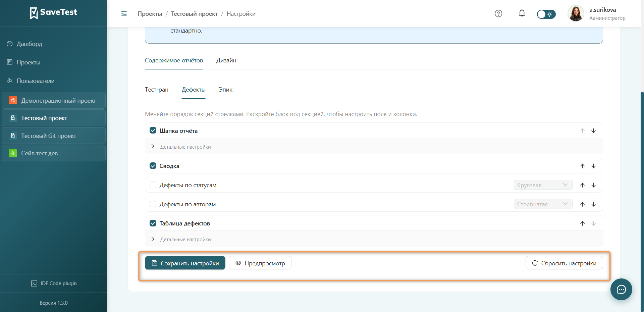
Task: Move Таблица дефектов section up with arrow
Action: (583, 223)
